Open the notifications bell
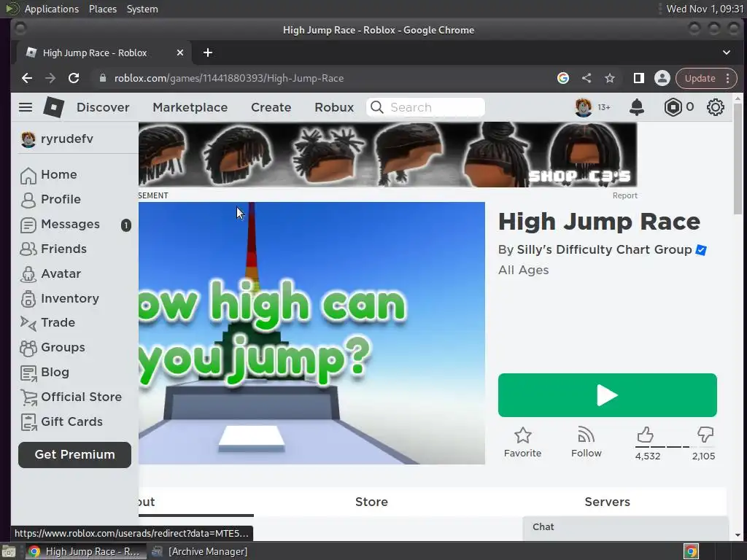This screenshot has height=560, width=747. tap(636, 107)
